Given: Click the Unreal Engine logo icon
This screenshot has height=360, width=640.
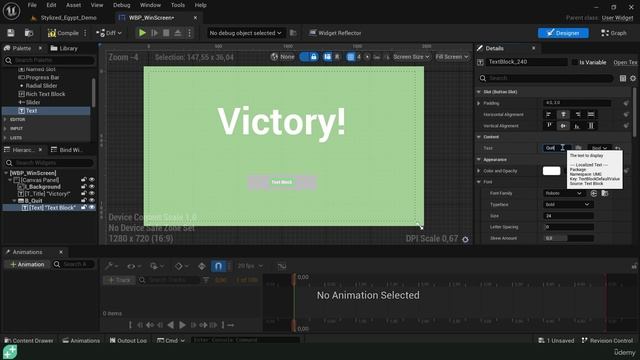Looking at the screenshot, I should pos(11,11).
